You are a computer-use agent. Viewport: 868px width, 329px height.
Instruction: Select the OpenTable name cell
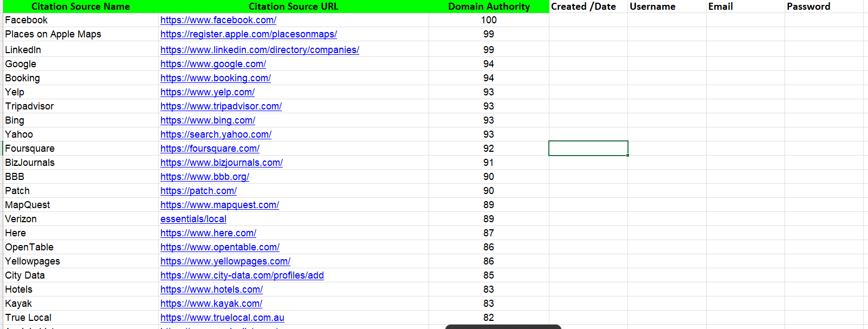point(80,247)
